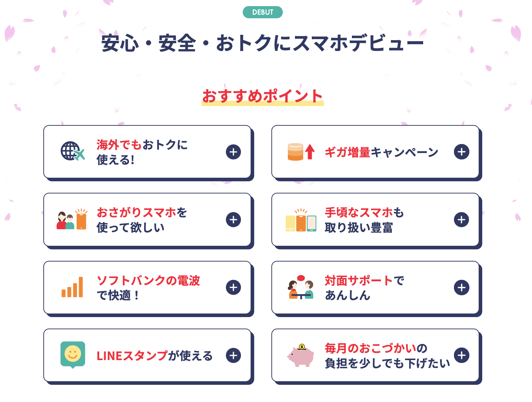Expand the 手頃なスマホも取り扱い豊富 plus button
Viewport: 532px width, 402px height.
click(461, 220)
